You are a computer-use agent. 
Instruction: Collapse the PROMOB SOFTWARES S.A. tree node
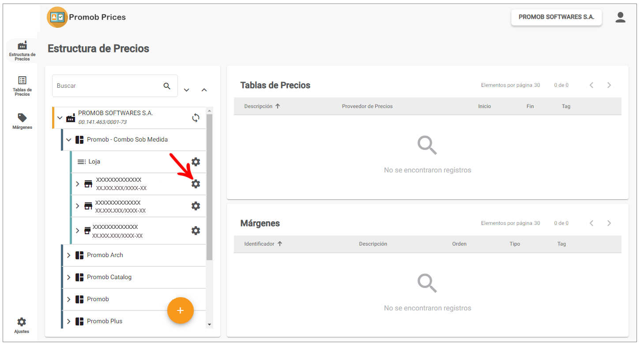(60, 118)
